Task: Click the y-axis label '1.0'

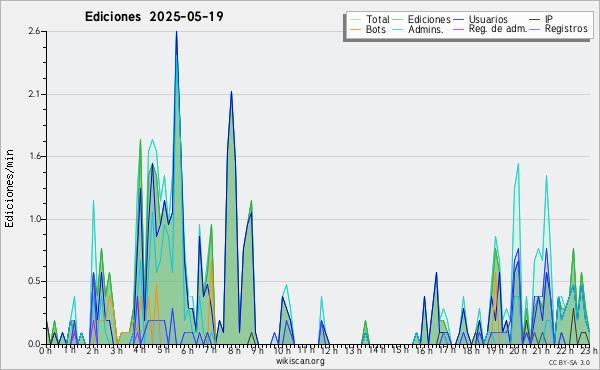Action: [x=34, y=219]
